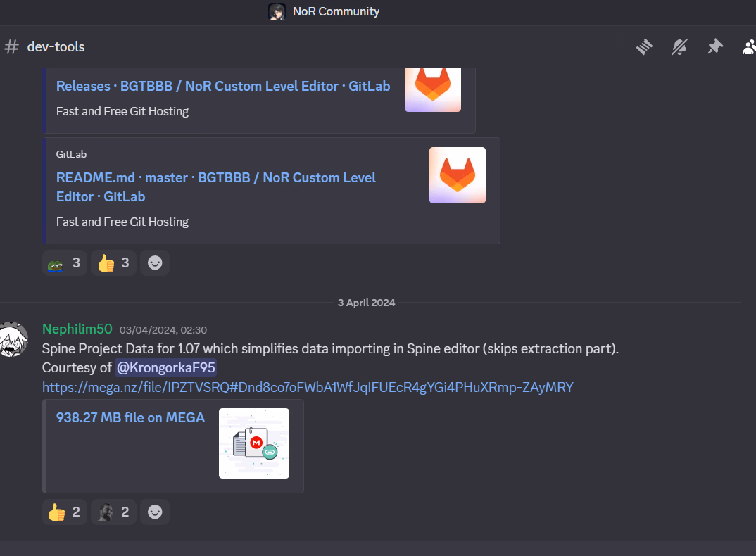Click the @KrongorkaF95 mention
Image resolution: width=756 pixels, height=556 pixels.
[165, 367]
